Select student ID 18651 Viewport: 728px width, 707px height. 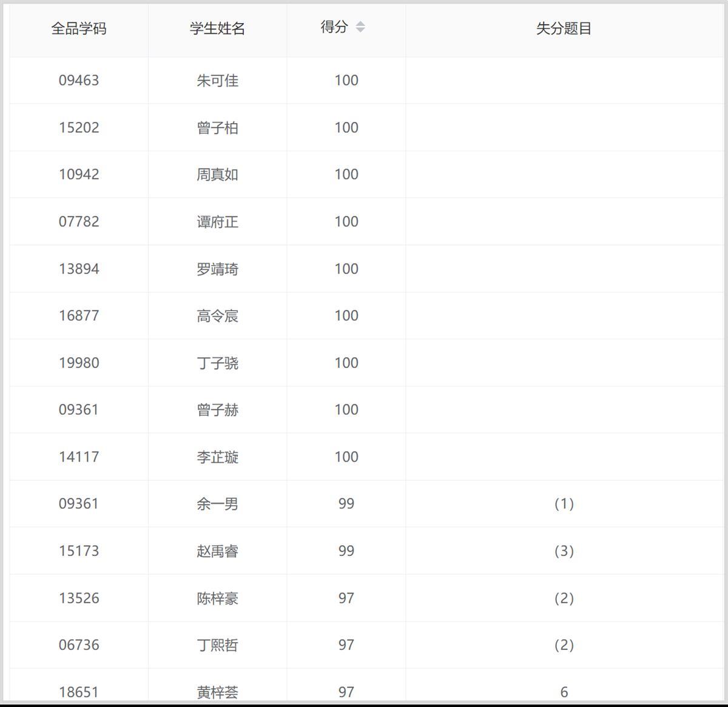79,692
